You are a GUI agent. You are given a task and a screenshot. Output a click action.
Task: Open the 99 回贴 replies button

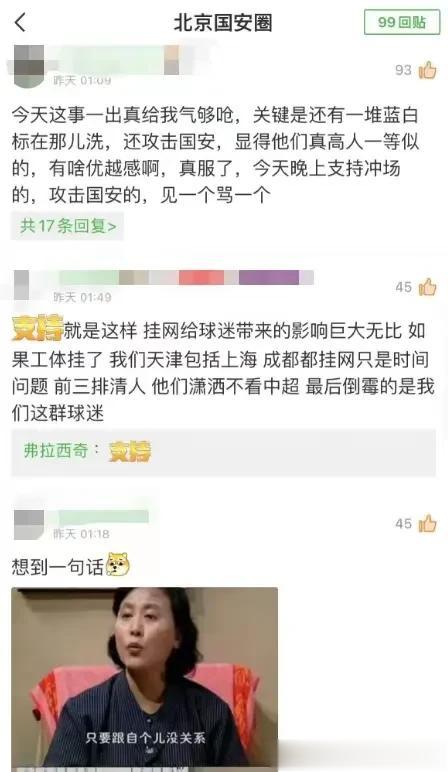[x=402, y=22]
